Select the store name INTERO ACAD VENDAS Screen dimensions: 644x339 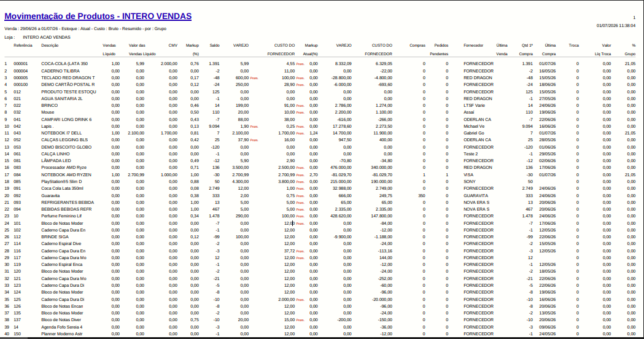[47, 37]
